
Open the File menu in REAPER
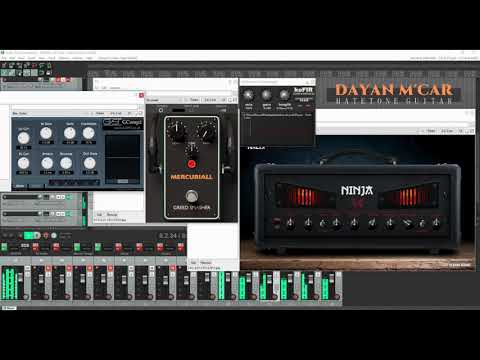[4, 58]
